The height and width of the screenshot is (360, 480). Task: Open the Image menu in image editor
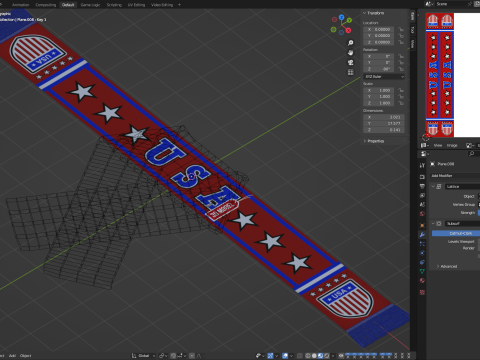[x=452, y=145]
